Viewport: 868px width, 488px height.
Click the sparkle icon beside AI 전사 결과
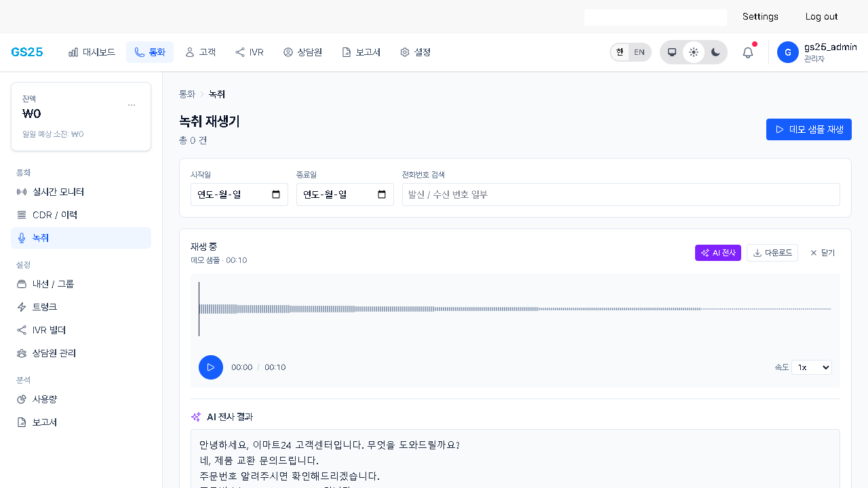point(196,417)
